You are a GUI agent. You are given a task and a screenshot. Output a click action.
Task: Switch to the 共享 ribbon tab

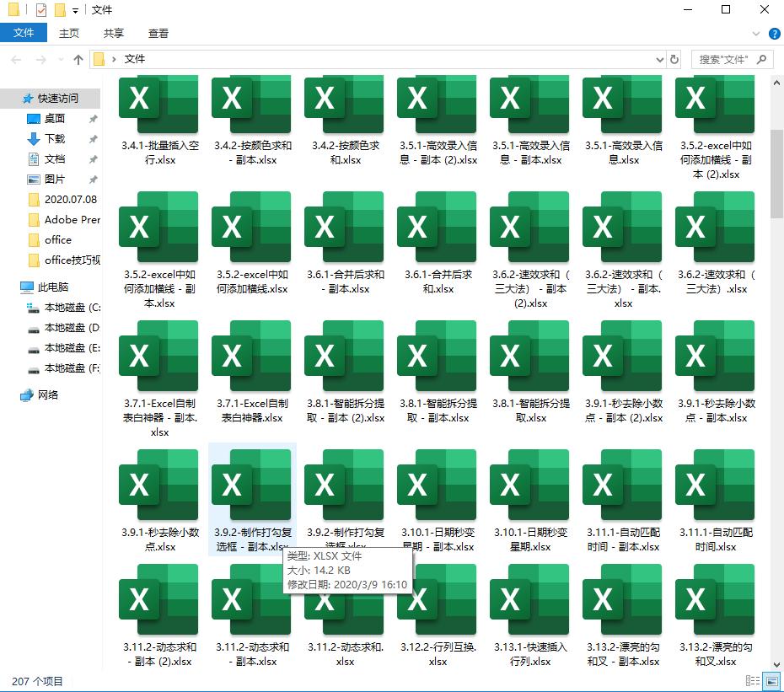point(114,33)
